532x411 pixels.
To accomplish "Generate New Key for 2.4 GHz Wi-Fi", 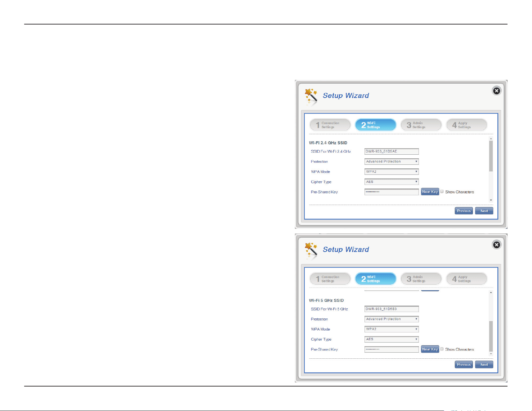I will (430, 192).
